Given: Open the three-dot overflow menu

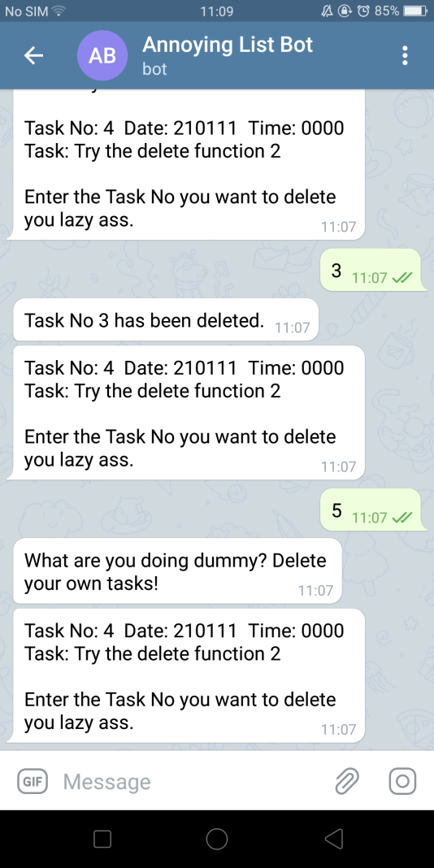Looking at the screenshot, I should coord(406,56).
